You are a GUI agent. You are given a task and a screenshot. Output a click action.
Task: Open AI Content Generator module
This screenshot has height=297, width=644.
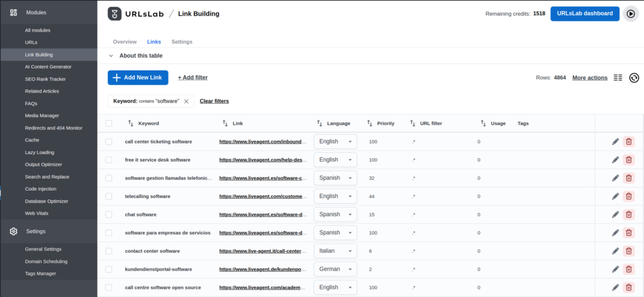(48, 67)
